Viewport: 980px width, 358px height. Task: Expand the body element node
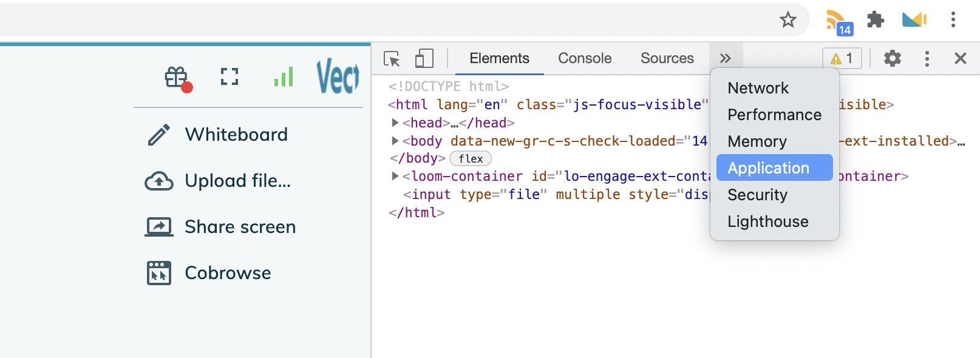pos(395,141)
